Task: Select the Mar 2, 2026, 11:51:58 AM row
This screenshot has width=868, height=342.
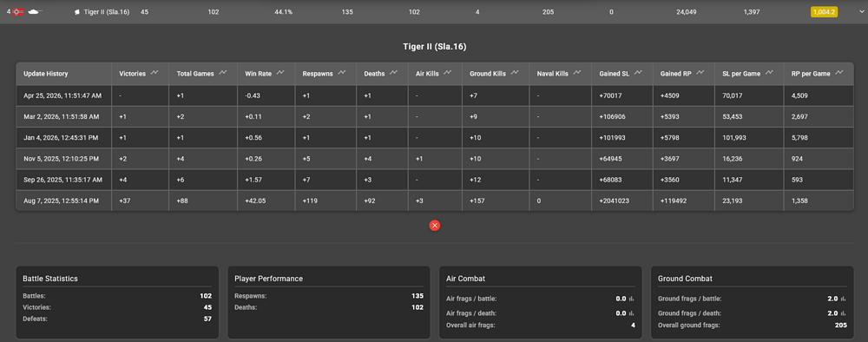Action: (435, 117)
